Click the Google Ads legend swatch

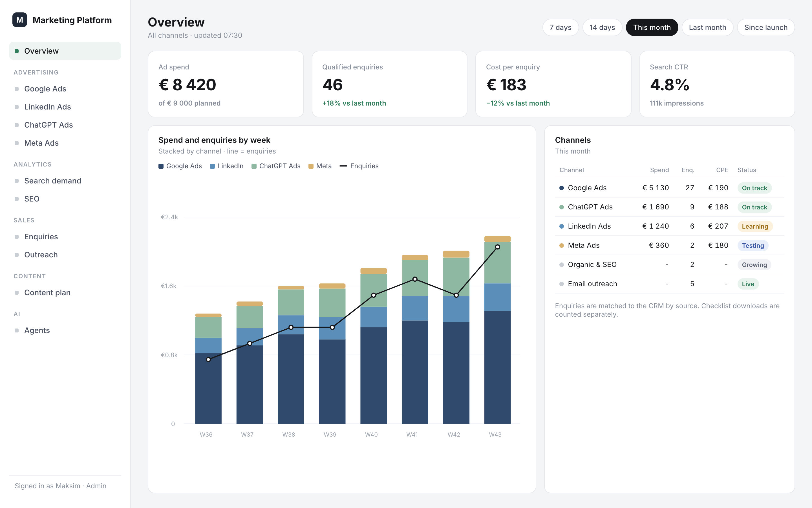pyautogui.click(x=161, y=166)
